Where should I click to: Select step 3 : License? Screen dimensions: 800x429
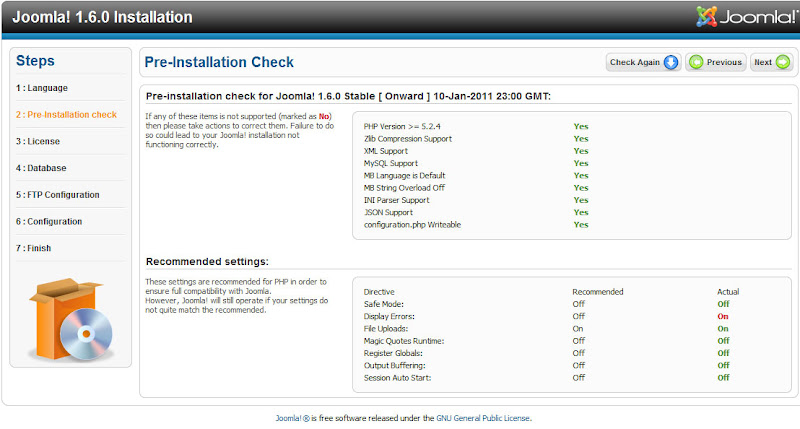(38, 141)
